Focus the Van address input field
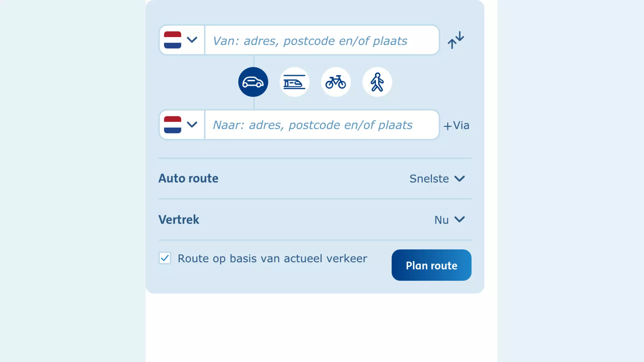The height and width of the screenshot is (362, 644). tap(321, 41)
